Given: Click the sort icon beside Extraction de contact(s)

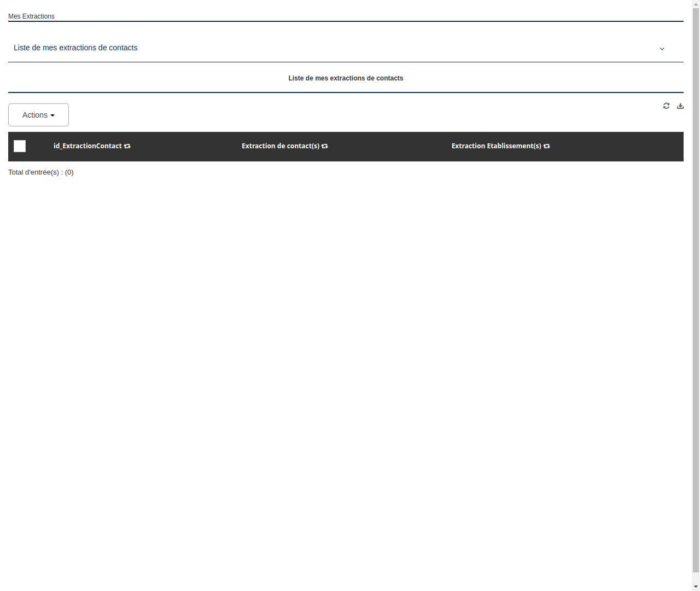Looking at the screenshot, I should click(x=324, y=146).
